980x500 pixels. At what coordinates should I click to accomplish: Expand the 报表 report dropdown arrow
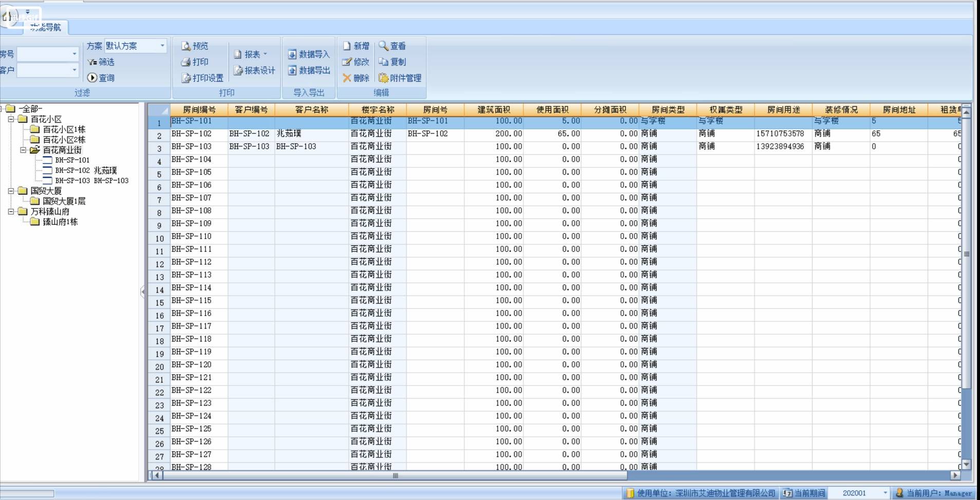coord(266,54)
